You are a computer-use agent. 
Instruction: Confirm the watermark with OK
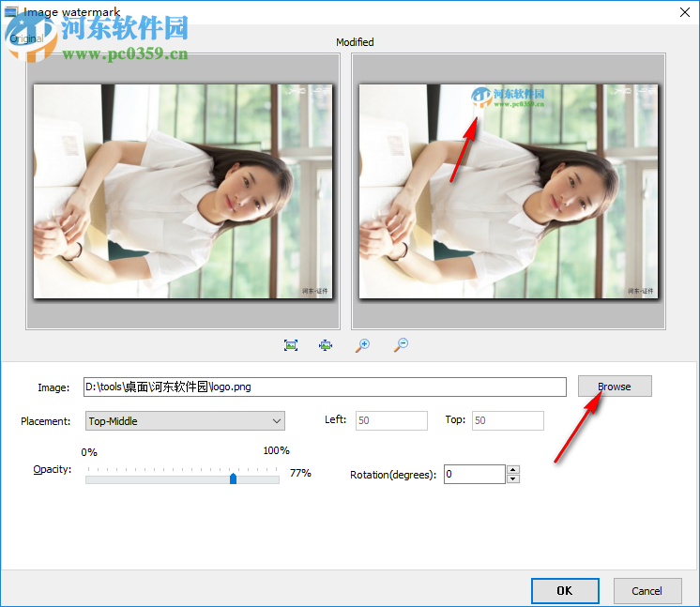(x=565, y=590)
